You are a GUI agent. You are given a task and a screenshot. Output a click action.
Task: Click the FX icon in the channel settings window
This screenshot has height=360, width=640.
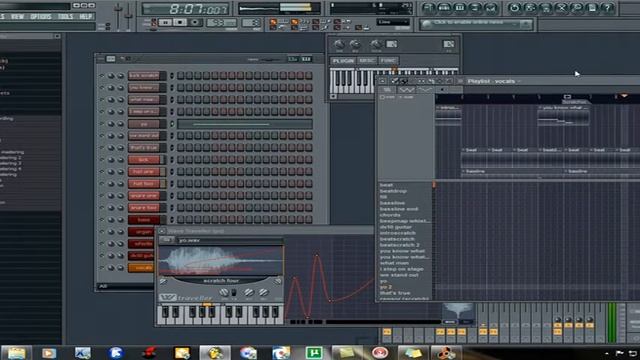449,44
